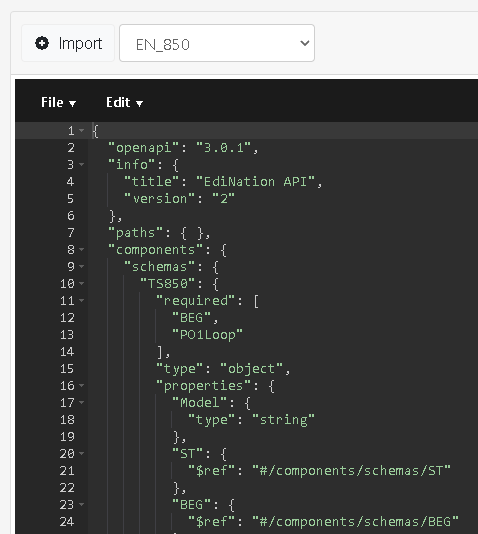Collapse the "required" array on line 11
This screenshot has height=534, width=478.
tap(81, 300)
